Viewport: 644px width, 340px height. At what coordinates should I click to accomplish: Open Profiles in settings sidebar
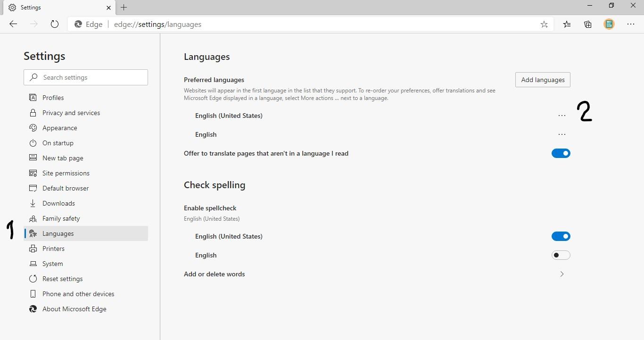click(86, 98)
